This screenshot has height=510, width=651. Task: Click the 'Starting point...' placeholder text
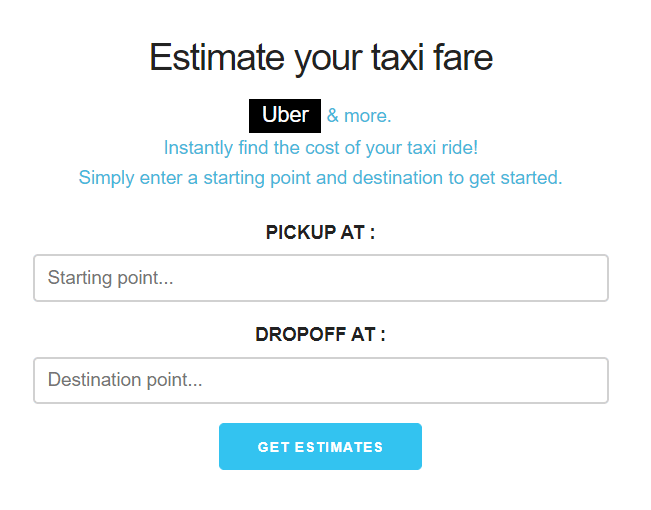(x=110, y=278)
